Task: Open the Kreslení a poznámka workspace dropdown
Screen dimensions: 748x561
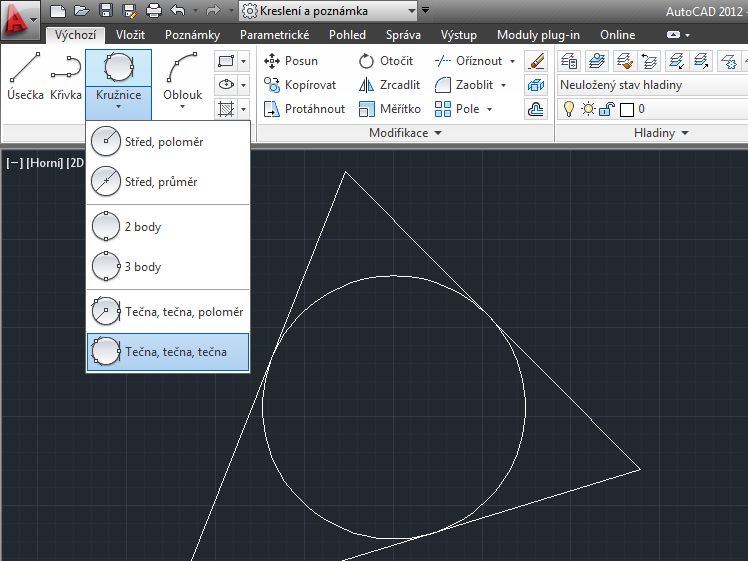Action: pos(328,11)
